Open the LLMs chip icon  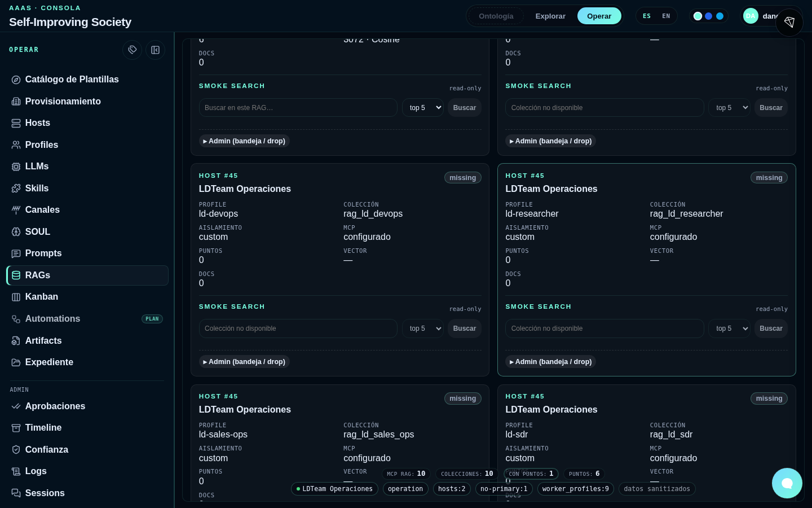[16, 167]
